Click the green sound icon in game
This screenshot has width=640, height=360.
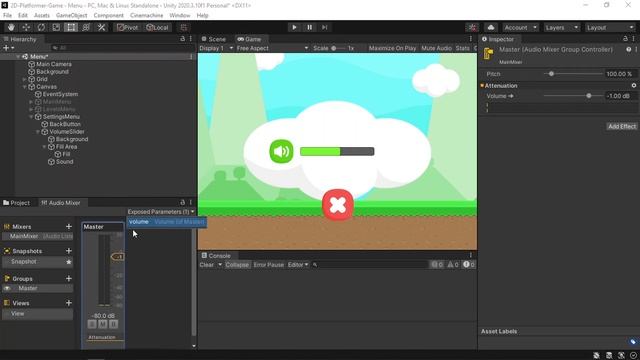[x=281, y=151]
